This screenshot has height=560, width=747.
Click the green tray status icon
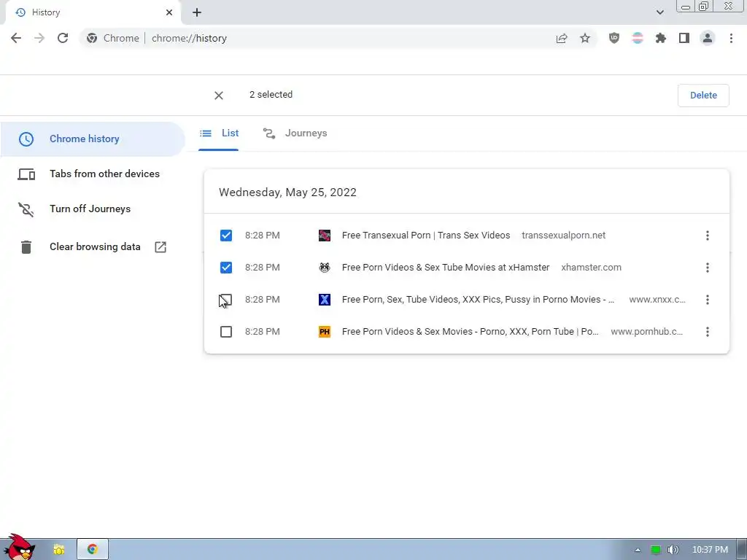click(656, 550)
